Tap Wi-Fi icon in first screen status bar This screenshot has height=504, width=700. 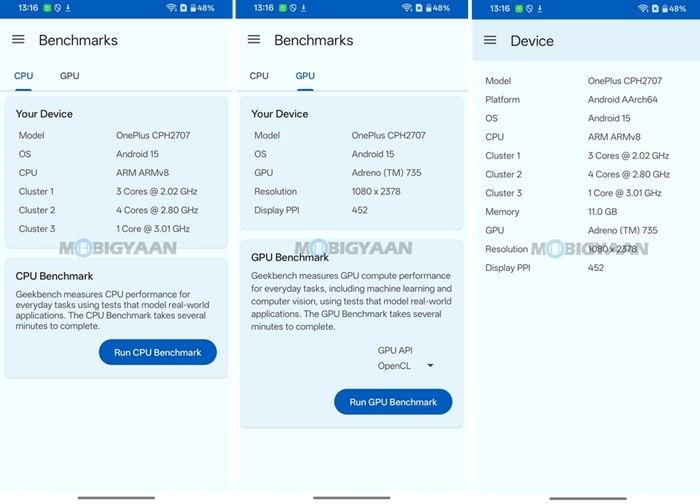point(171,8)
